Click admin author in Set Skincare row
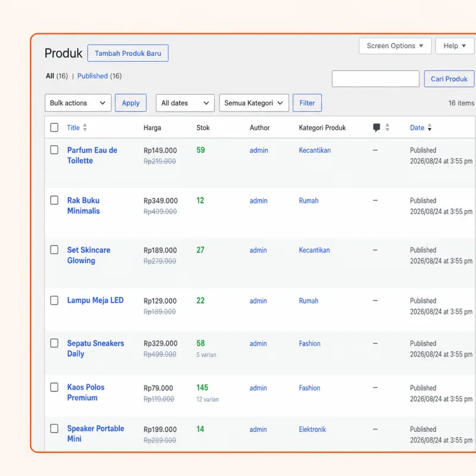The image size is (476, 476). (x=258, y=250)
